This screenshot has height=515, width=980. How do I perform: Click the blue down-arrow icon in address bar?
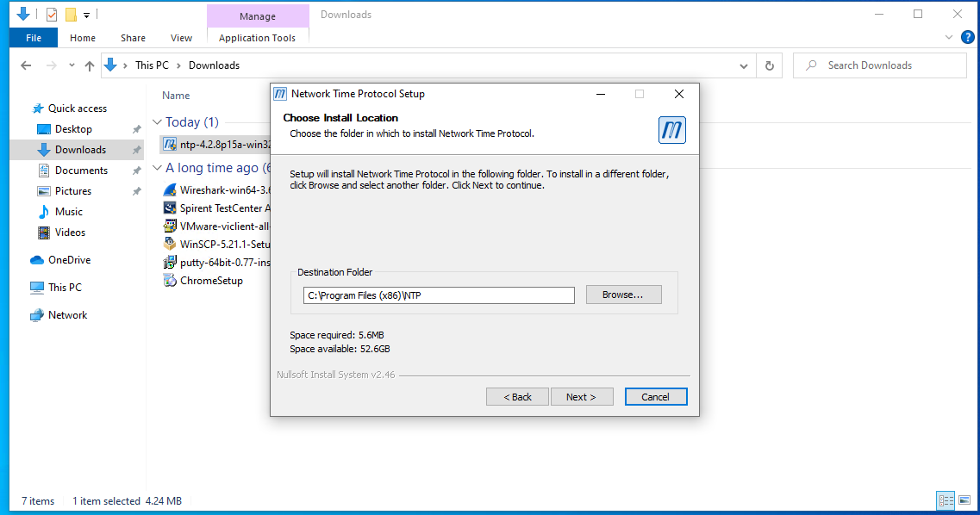pyautogui.click(x=110, y=65)
